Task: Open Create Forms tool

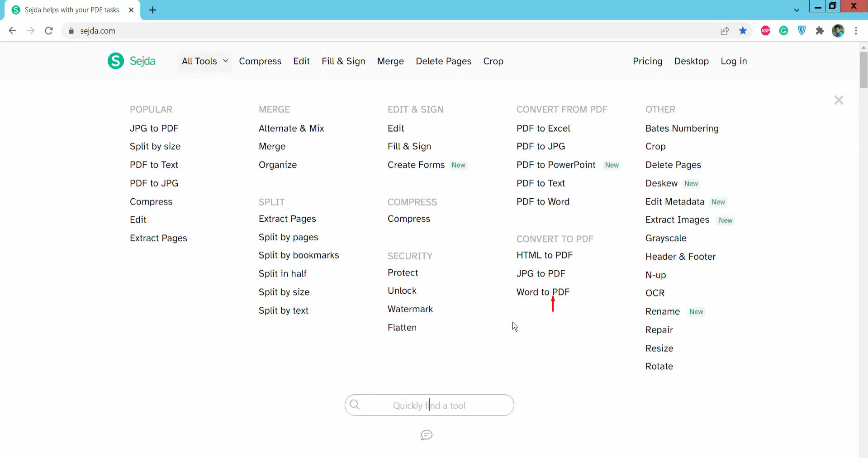Action: [x=416, y=165]
